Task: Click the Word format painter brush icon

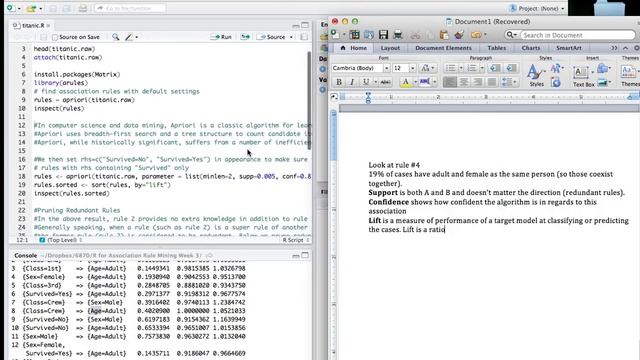Action: (458, 35)
